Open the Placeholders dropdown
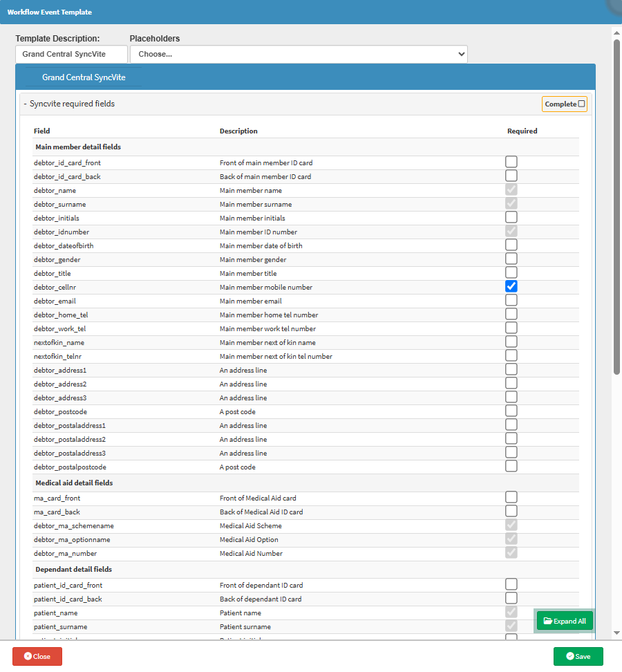This screenshot has height=672, width=622. (x=299, y=54)
